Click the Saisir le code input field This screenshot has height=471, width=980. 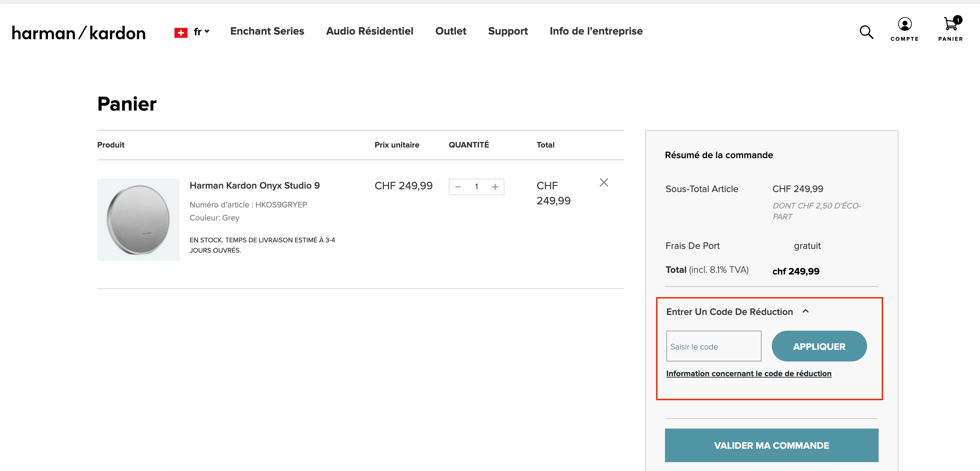[x=713, y=346]
